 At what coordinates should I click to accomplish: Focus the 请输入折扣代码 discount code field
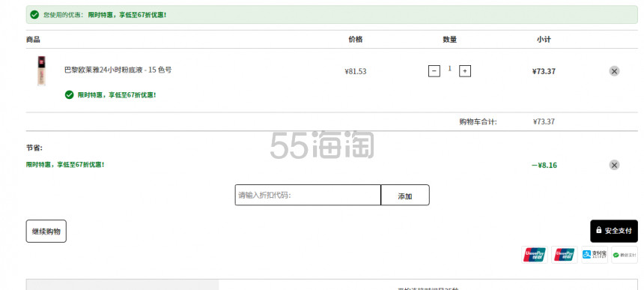[308, 195]
